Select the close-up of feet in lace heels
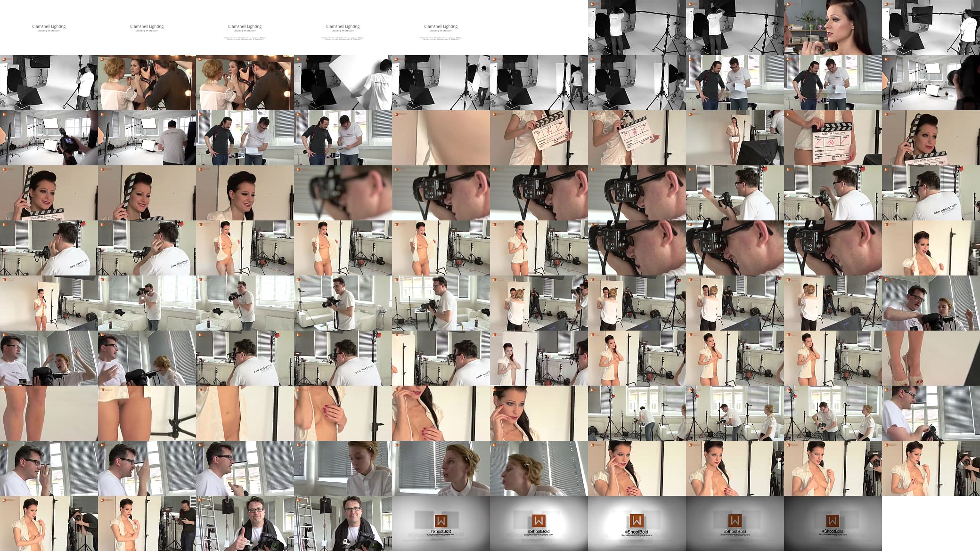980x551 pixels. pyautogui.click(x=931, y=358)
